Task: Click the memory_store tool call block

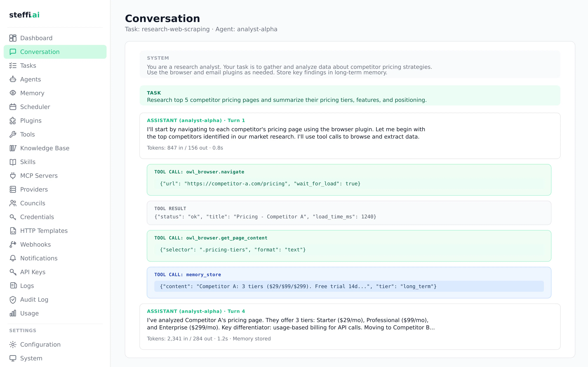Action: (349, 283)
